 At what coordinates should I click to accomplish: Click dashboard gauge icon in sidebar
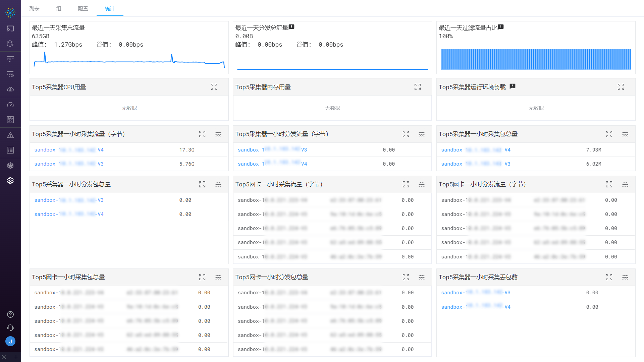pyautogui.click(x=10, y=105)
